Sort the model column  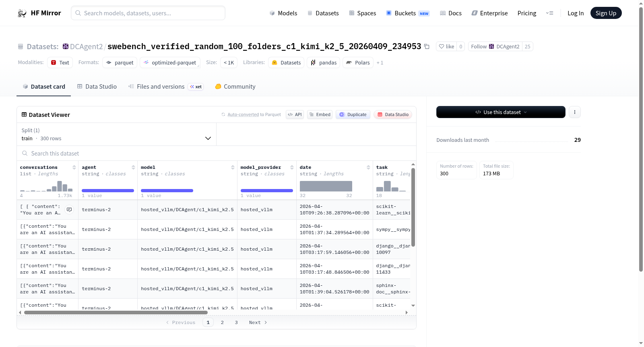pos(233,167)
